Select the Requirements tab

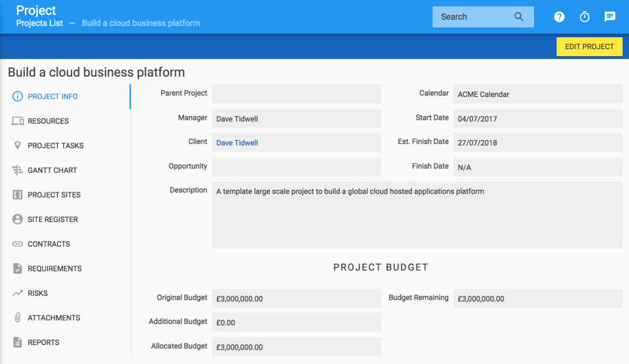click(x=54, y=268)
